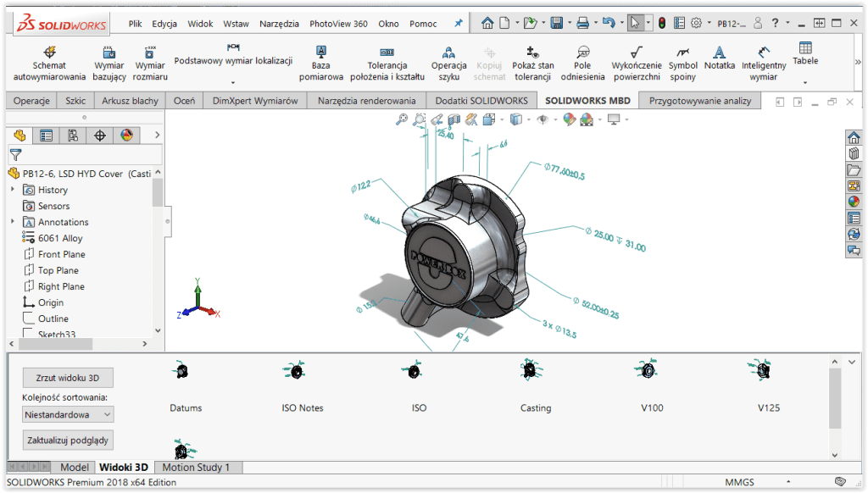Click the Print icon

click(x=582, y=23)
